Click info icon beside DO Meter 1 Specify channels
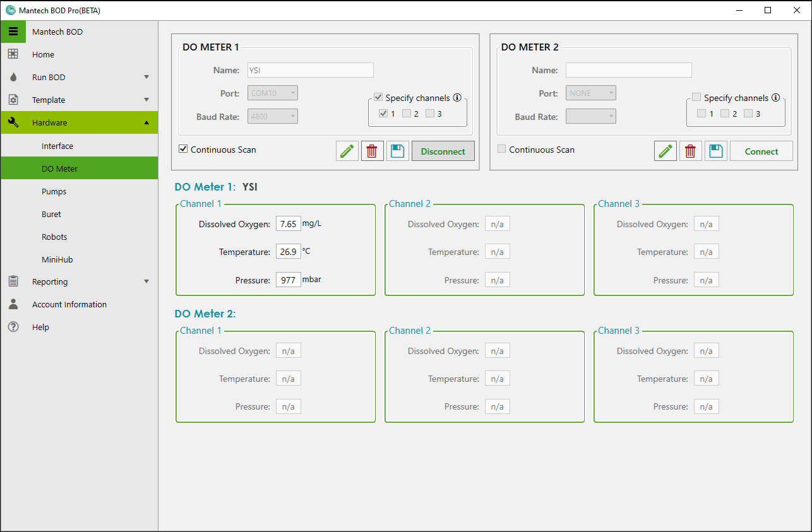 (x=457, y=98)
